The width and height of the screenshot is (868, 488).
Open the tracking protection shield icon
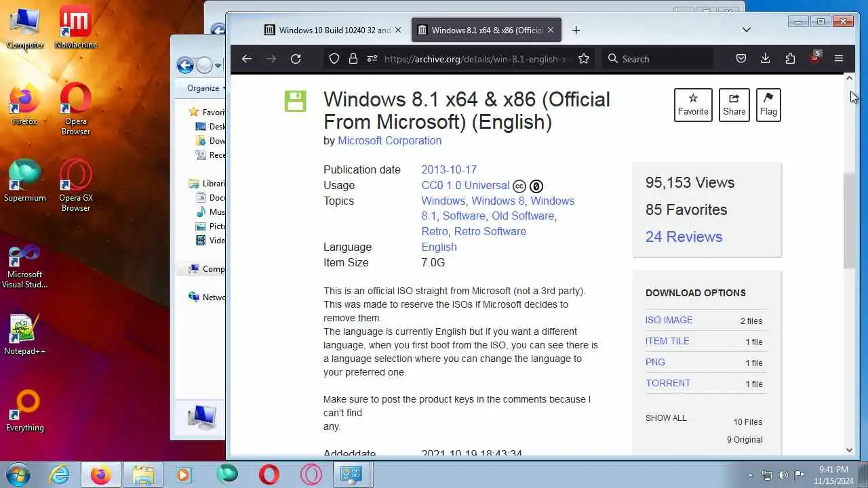coord(334,59)
